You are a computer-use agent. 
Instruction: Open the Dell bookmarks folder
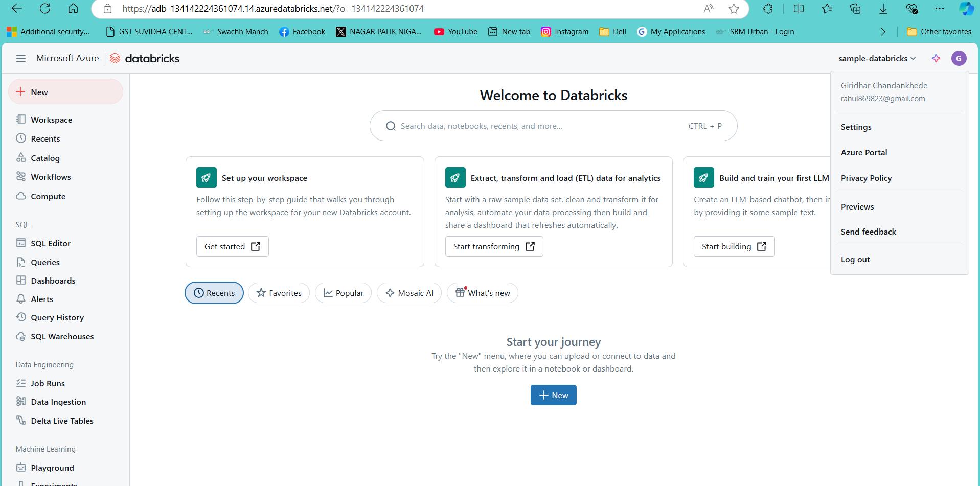pos(612,32)
